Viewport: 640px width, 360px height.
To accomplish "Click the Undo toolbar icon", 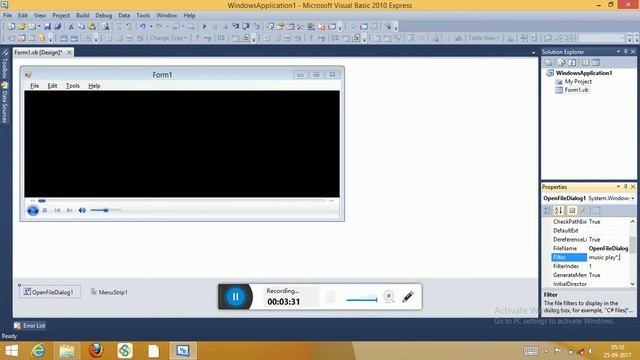I will coord(142,27).
